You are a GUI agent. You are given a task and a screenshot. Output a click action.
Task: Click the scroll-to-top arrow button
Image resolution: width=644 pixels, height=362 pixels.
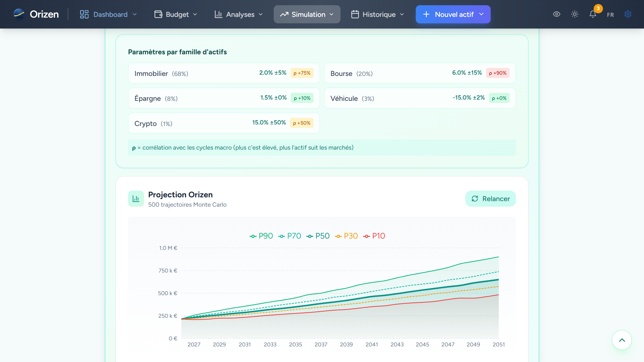(622, 340)
